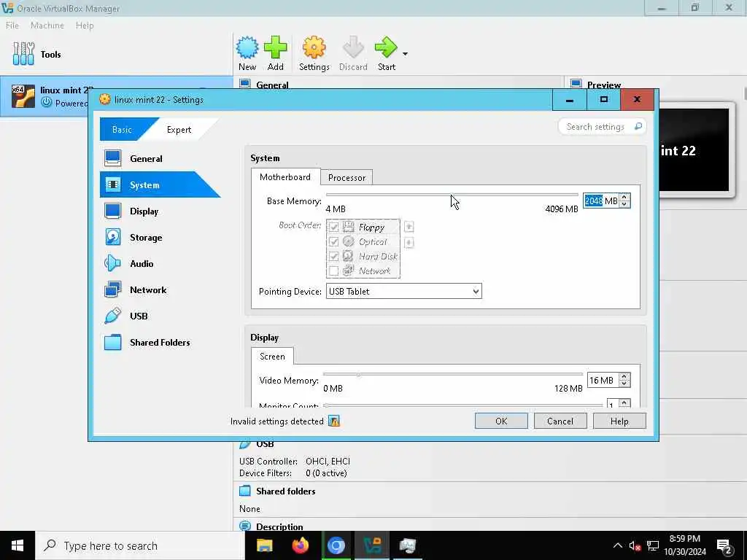
Task: Select the linux mint 22 VM icon
Action: (x=23, y=96)
